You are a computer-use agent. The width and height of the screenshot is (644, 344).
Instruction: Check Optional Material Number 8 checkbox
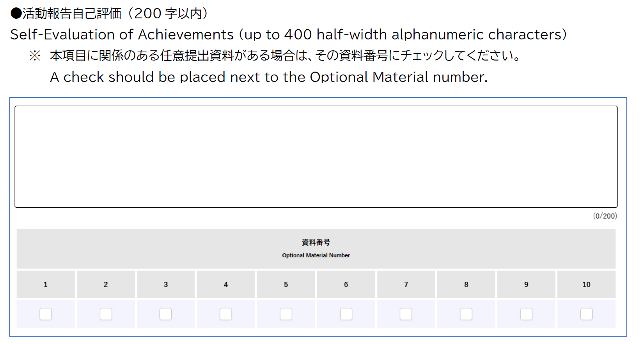point(466,314)
